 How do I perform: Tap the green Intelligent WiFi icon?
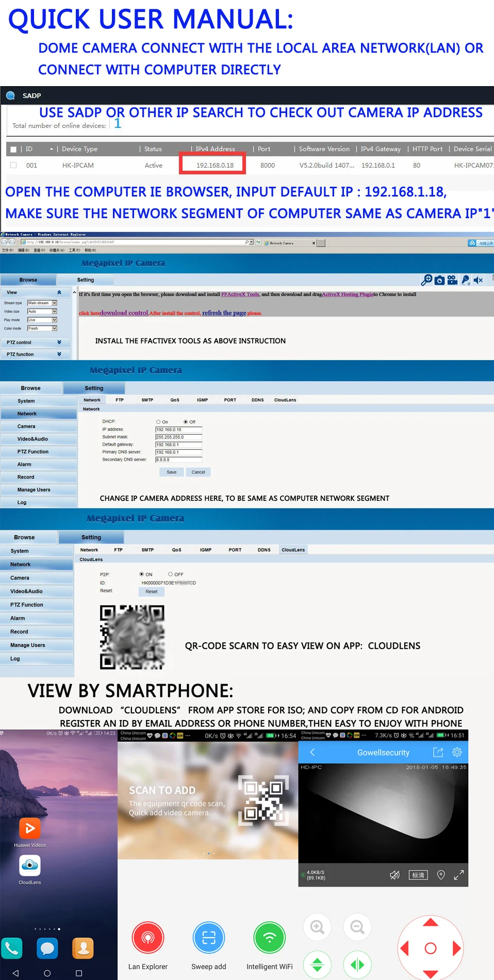point(270,938)
